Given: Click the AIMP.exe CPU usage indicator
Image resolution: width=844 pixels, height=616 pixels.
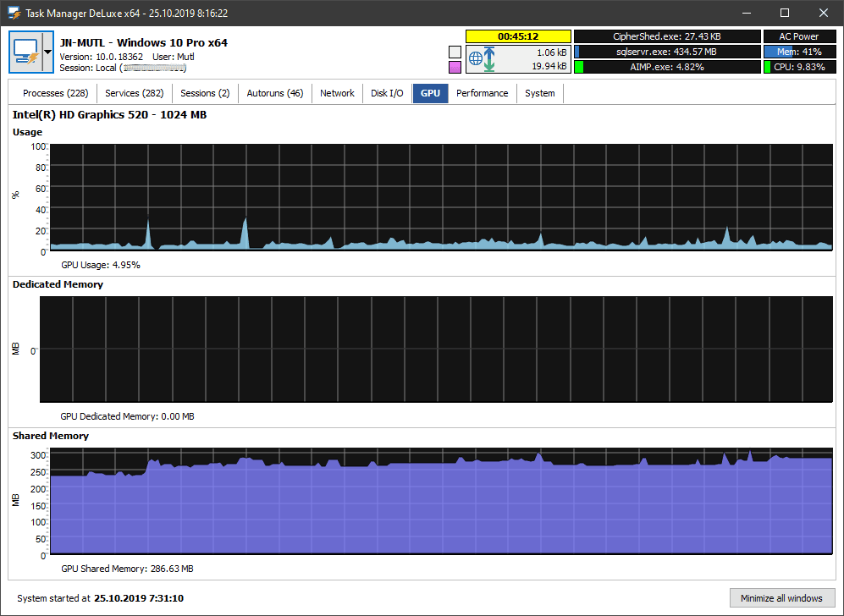Looking at the screenshot, I should [667, 66].
